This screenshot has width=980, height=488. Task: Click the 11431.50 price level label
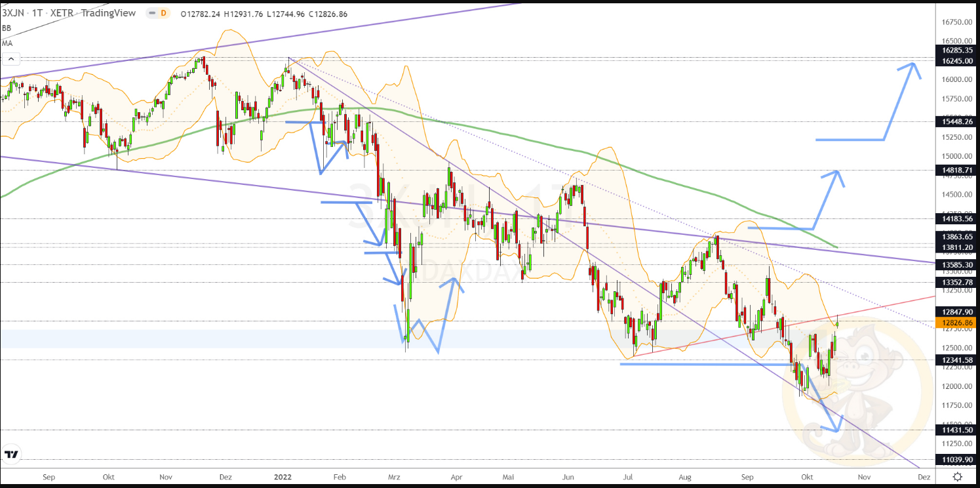pos(957,430)
